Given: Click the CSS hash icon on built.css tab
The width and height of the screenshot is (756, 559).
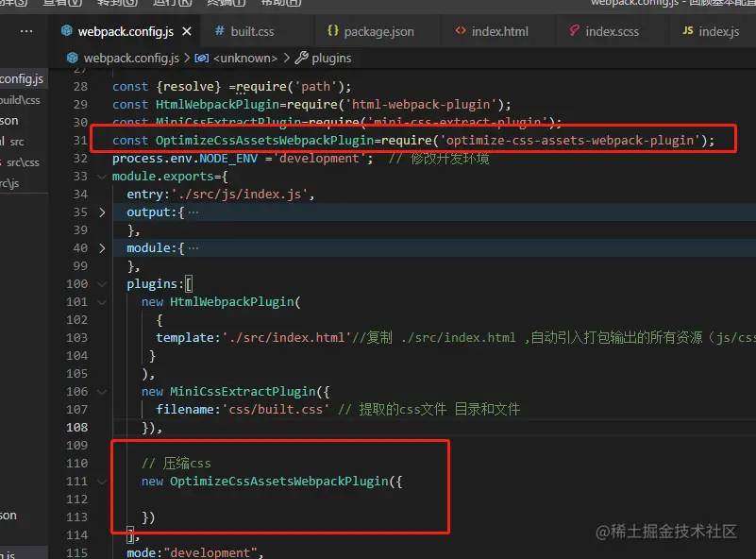Looking at the screenshot, I should (x=219, y=31).
